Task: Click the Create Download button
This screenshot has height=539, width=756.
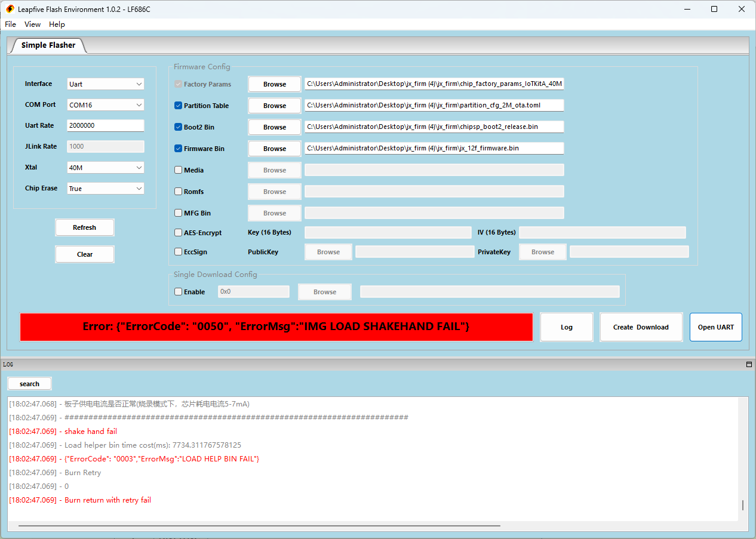Action: point(641,327)
